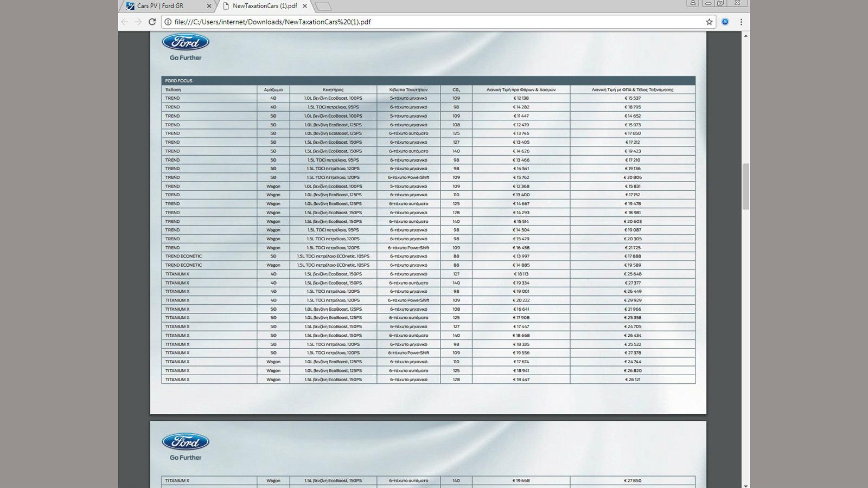Select the pre-tax price € 12 138
868x488 pixels.
pos(521,98)
